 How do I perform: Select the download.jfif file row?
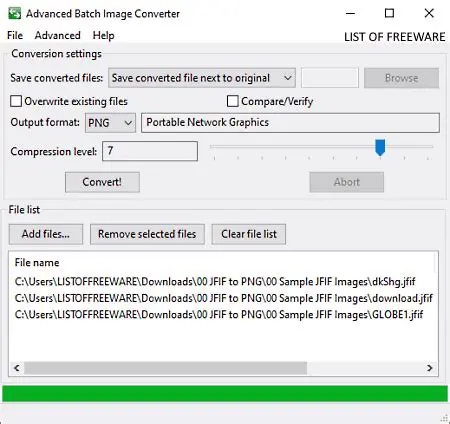point(224,298)
